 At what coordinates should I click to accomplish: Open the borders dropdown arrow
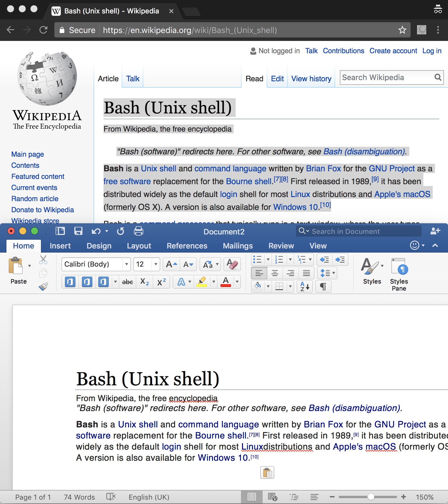click(x=290, y=286)
